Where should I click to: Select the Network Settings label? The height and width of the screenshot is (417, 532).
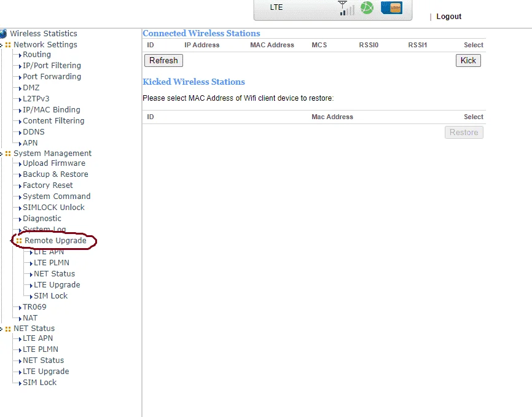point(45,45)
